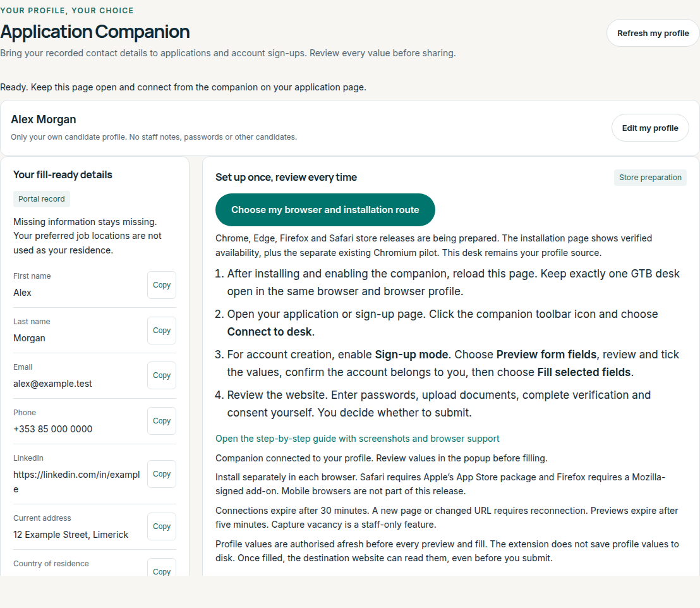Screen dimensions: 700x608
Task: Click the Your fill-ready details heading
Action: point(63,174)
